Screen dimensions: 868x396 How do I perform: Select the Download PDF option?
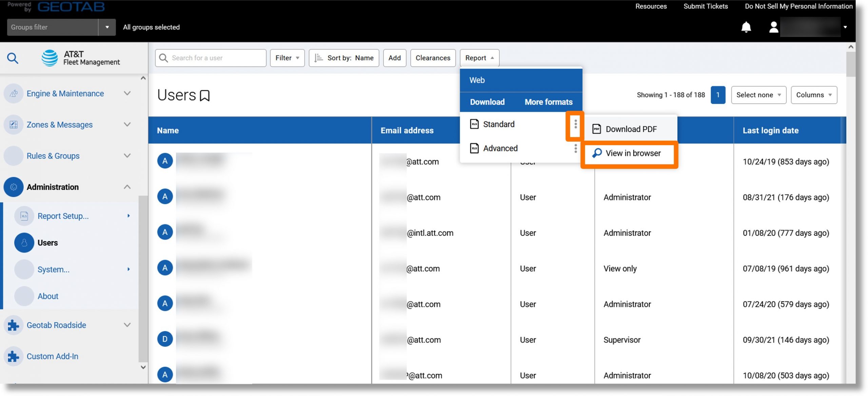(631, 128)
